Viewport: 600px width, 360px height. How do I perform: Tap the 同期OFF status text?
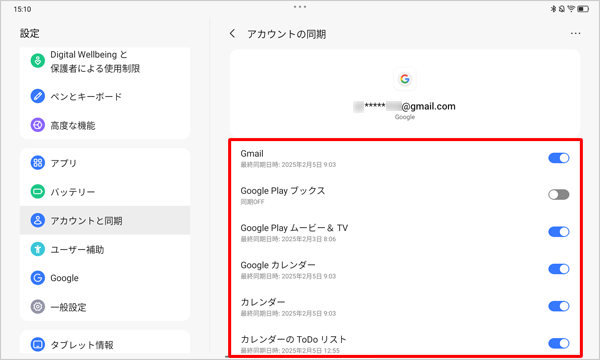(252, 202)
